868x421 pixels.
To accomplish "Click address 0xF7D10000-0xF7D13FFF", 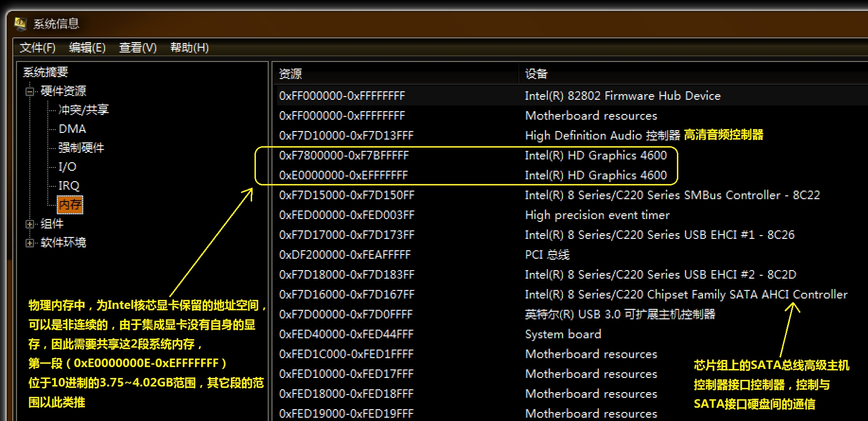I will 346,136.
